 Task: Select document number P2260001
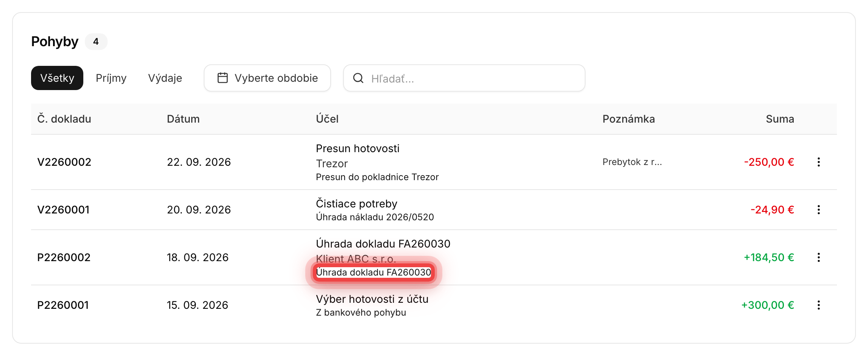click(63, 305)
